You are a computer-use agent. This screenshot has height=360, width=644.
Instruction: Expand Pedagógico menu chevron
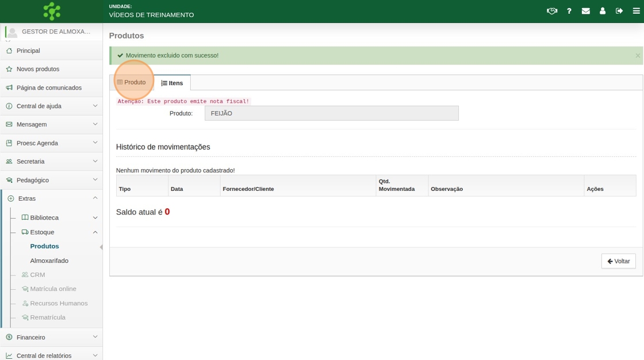coord(95,179)
